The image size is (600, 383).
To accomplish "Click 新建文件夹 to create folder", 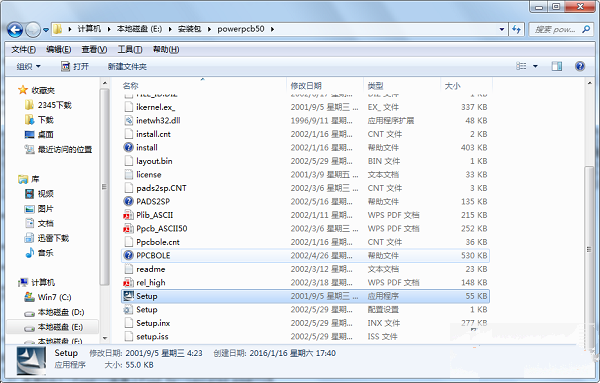I will (127, 67).
